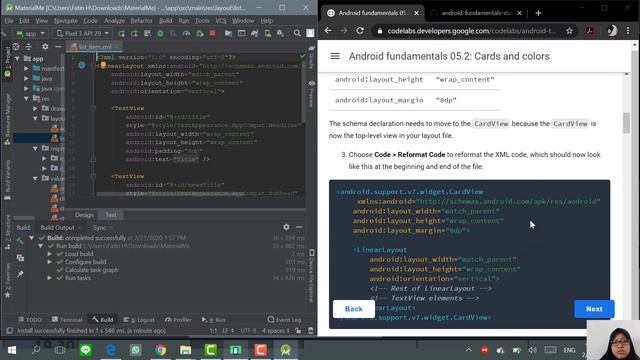Toggle the Preview side tool window
Viewport: 640px width, 360px height.
(311, 94)
